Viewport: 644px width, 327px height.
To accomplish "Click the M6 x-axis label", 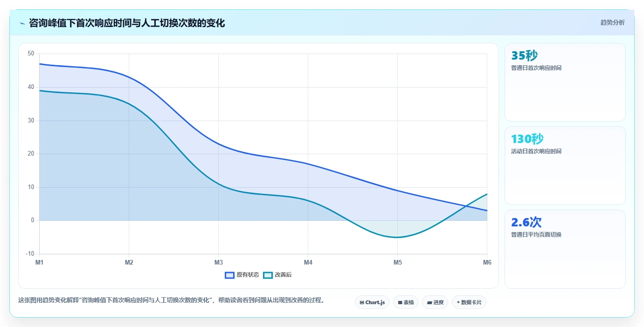I will point(487,263).
